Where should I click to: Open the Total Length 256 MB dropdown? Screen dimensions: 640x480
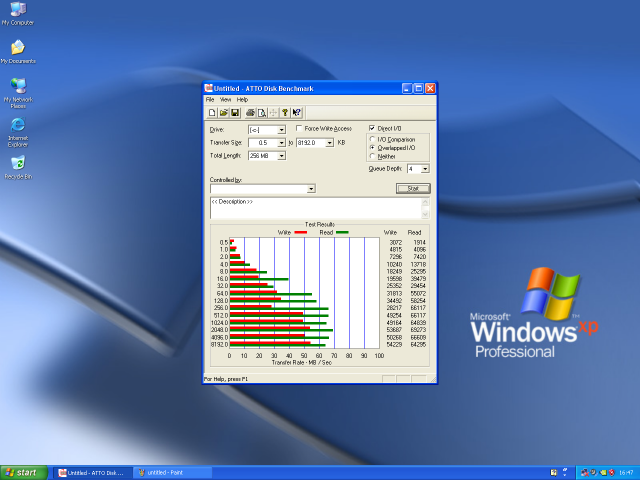click(x=282, y=156)
